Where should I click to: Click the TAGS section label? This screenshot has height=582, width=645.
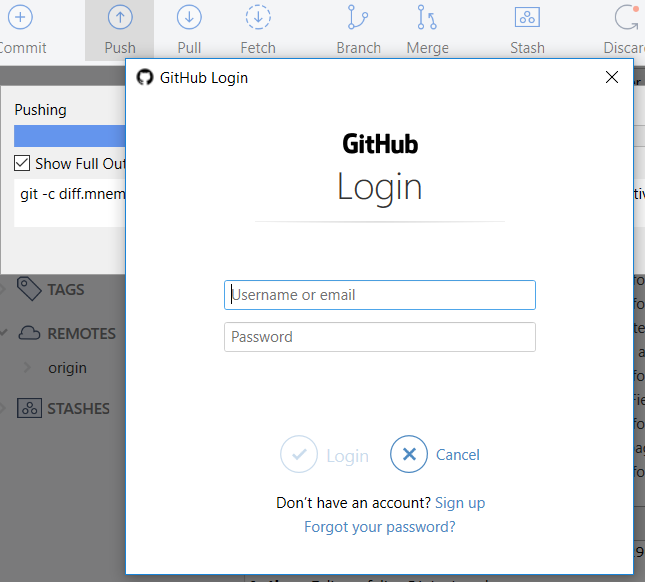66,290
